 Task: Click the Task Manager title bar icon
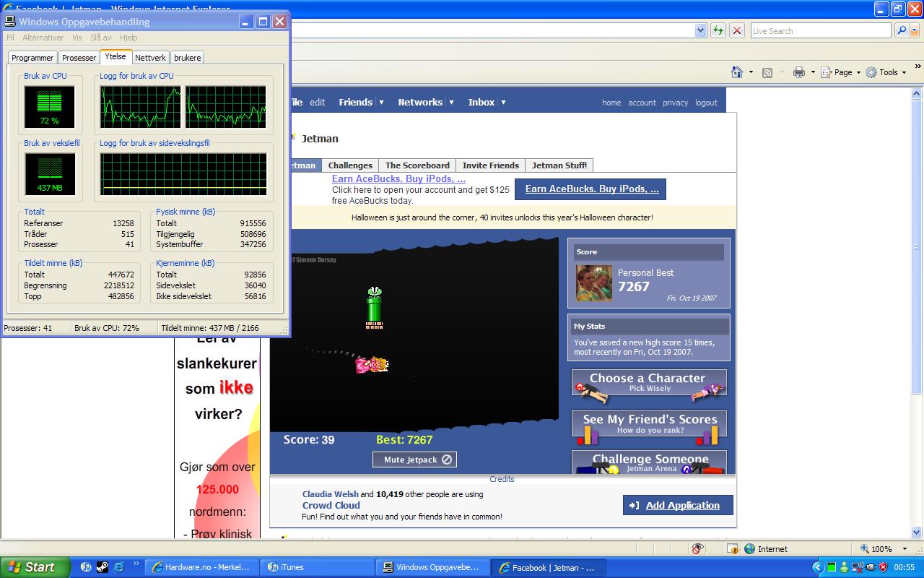pos(10,22)
